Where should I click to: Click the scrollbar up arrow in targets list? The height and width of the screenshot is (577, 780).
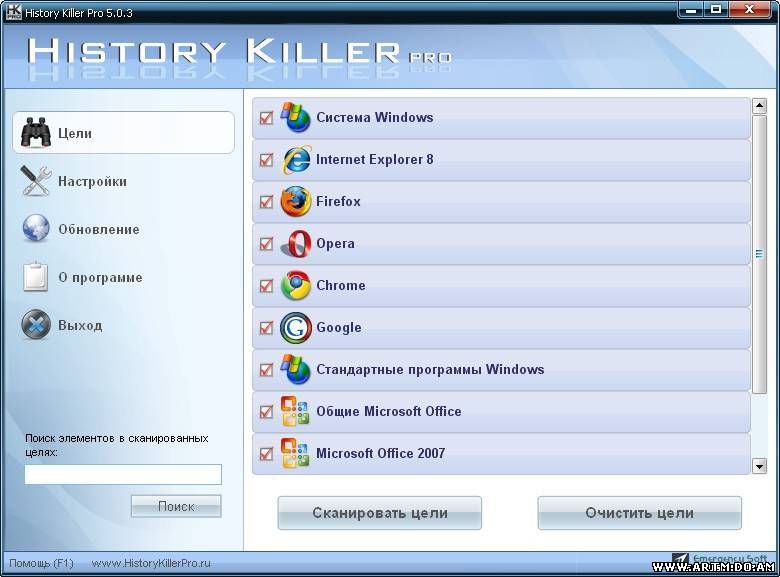click(759, 105)
